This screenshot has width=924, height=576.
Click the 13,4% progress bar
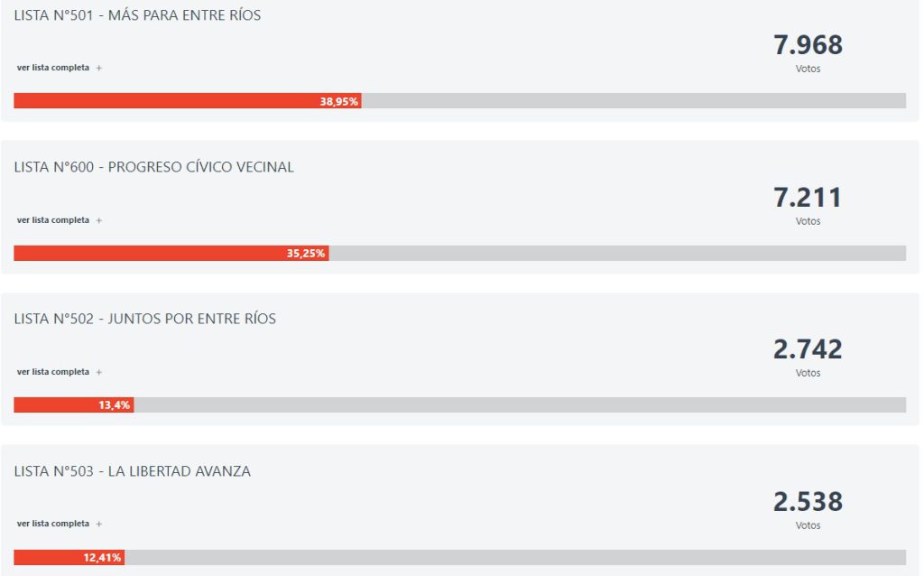(74, 405)
